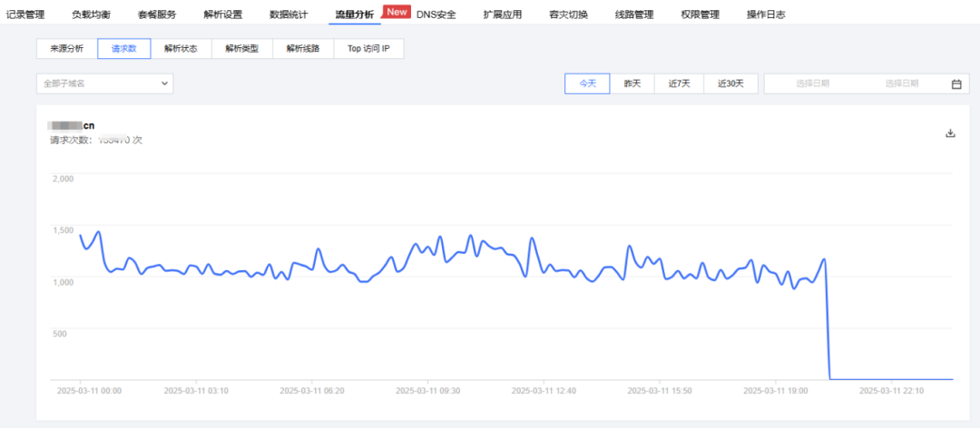Select the 来源分析 sub-tab
The image size is (980, 428).
point(67,49)
